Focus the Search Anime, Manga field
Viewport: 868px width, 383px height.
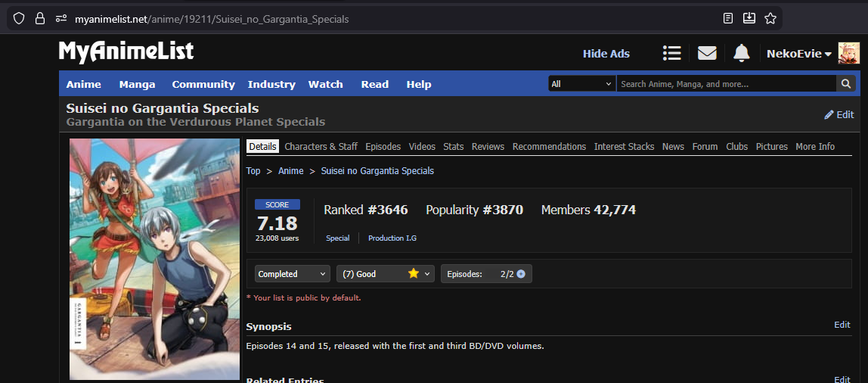tap(727, 84)
